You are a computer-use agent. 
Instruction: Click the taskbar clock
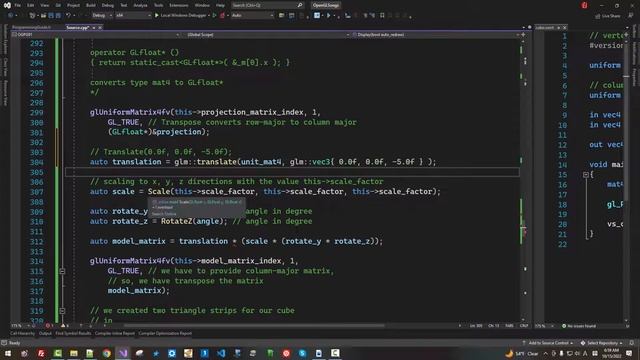611,353
